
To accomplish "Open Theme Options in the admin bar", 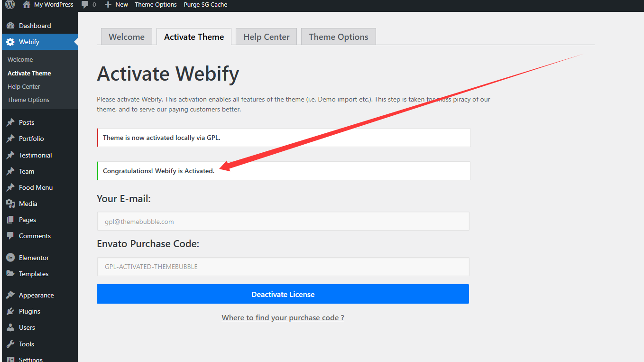I will (156, 5).
